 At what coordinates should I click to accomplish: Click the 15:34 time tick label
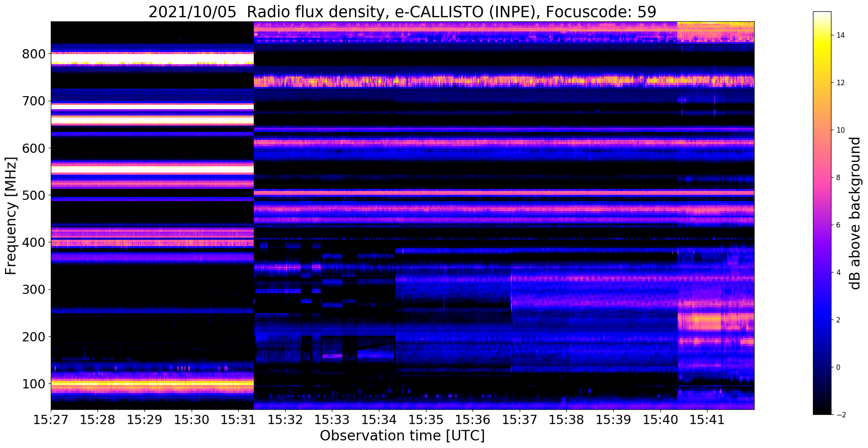[379, 419]
